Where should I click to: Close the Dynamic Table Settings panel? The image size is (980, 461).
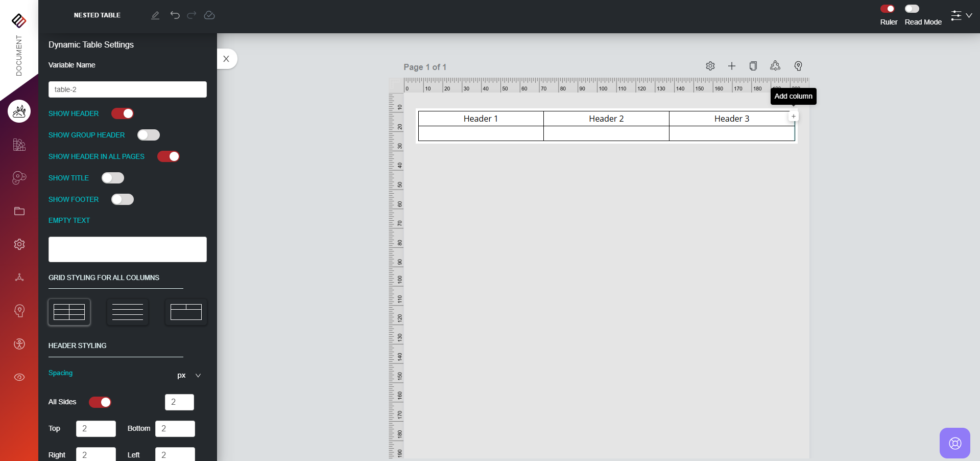click(226, 59)
